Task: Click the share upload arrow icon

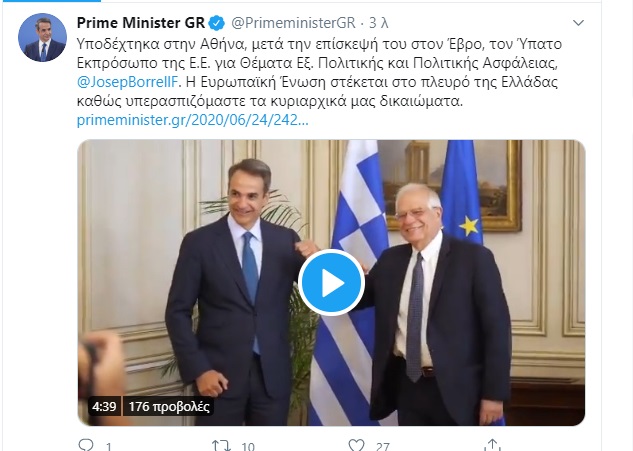Action: point(493,445)
